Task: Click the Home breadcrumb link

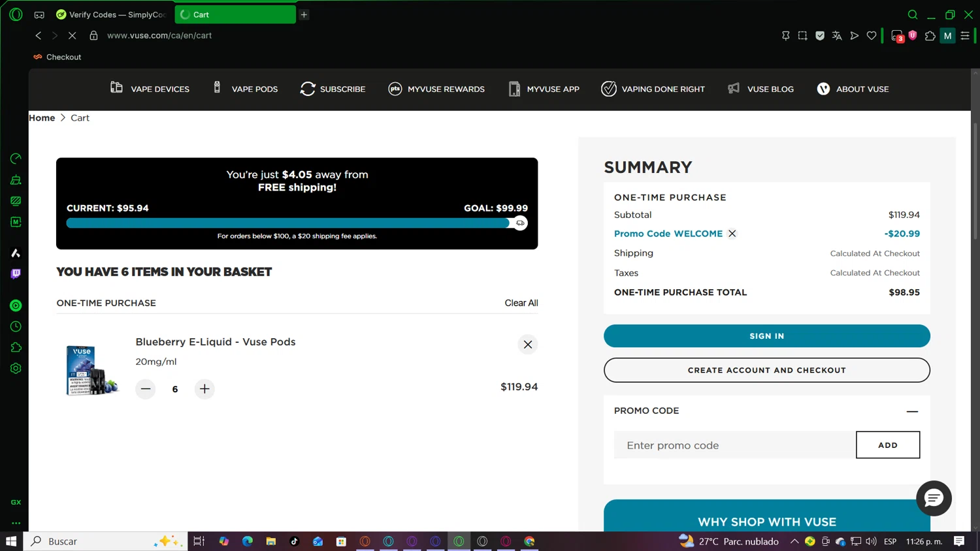Action: [42, 118]
